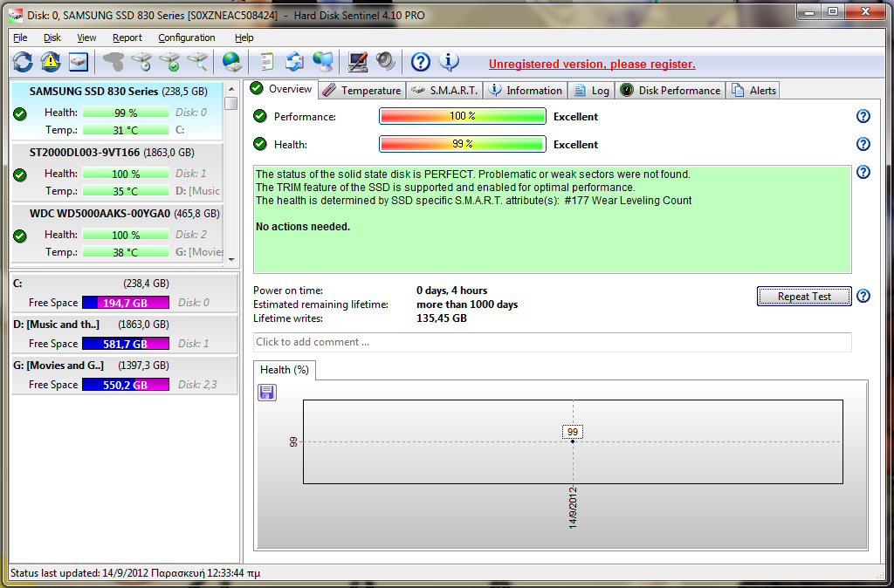This screenshot has height=588, width=894.
Task: Open the Configuration menu
Action: tap(187, 38)
